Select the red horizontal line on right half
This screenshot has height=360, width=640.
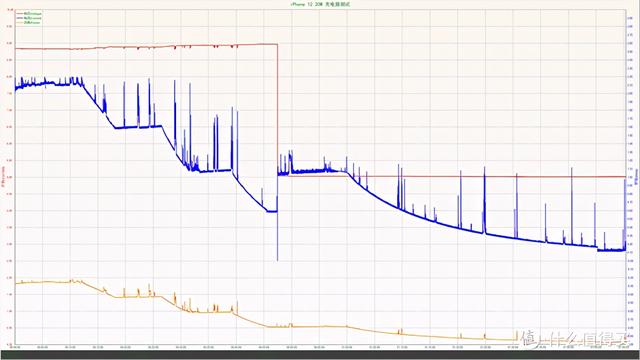456,176
